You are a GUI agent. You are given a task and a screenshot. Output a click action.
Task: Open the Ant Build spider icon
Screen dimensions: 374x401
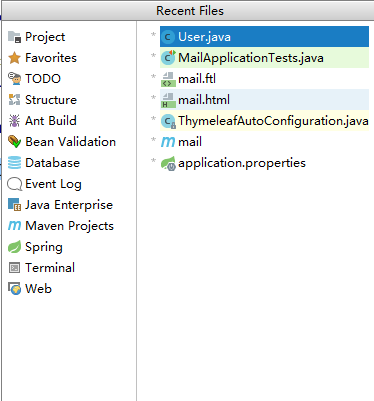pos(14,121)
